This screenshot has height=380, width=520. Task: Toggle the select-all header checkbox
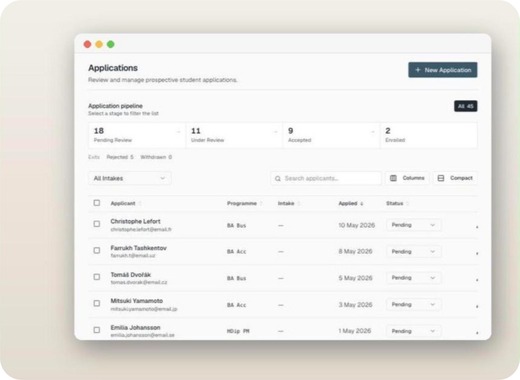[x=97, y=203]
